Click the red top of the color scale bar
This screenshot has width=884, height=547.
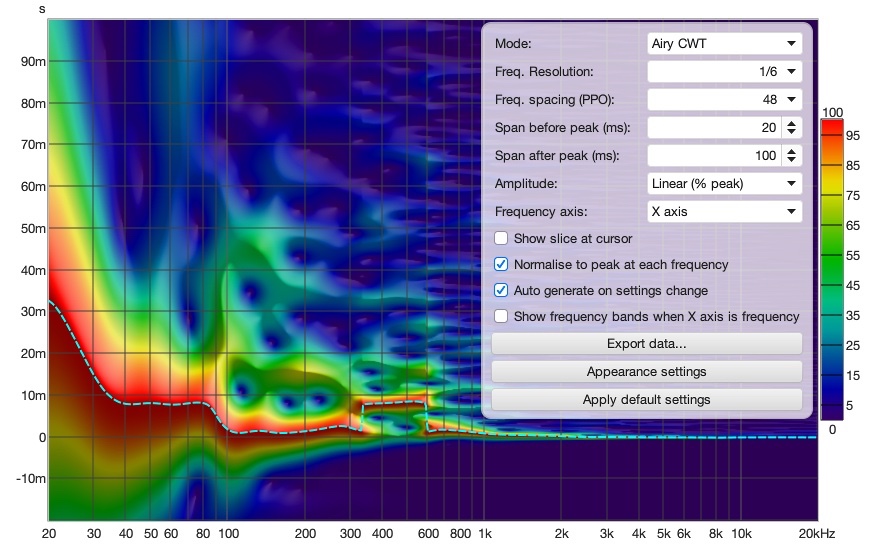pos(832,125)
